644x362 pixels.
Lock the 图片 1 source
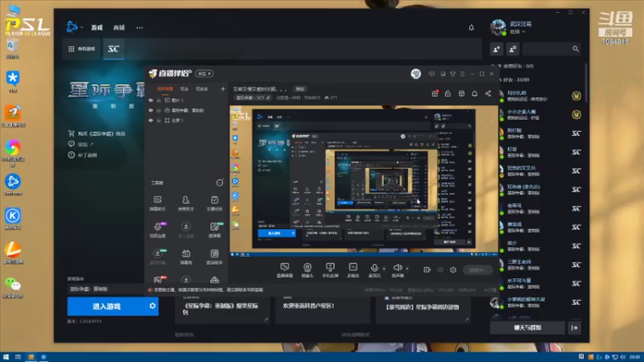pos(159,100)
